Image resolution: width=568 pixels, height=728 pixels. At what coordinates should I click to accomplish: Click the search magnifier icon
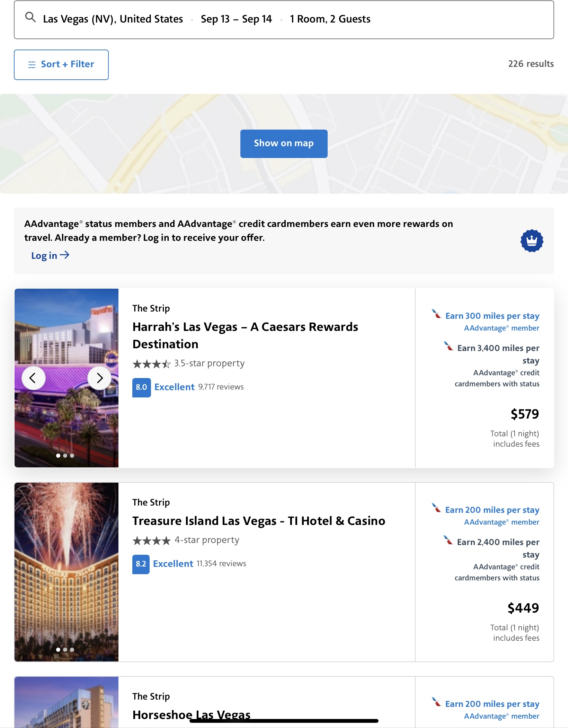[x=30, y=17]
